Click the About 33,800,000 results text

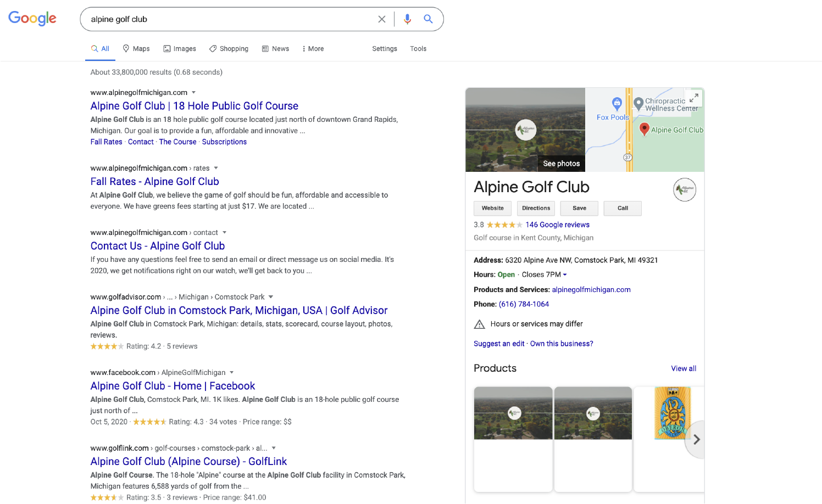click(157, 72)
